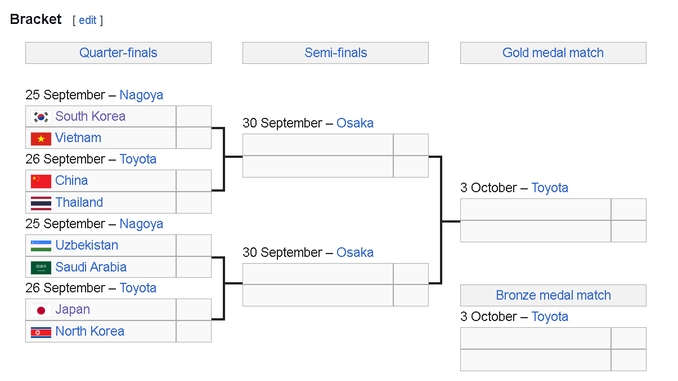Open the Bronze medal match link
Viewport: 678px width, 381px height.
pos(553,295)
